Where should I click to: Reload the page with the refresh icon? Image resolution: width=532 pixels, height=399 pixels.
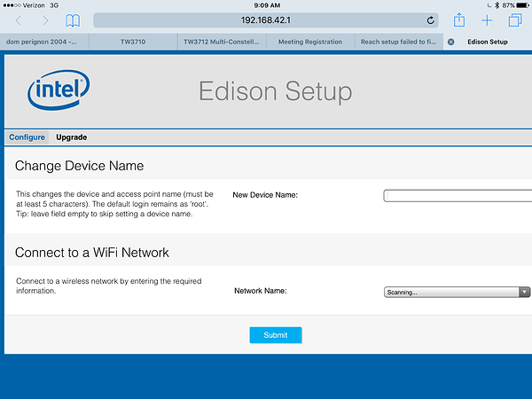(431, 20)
